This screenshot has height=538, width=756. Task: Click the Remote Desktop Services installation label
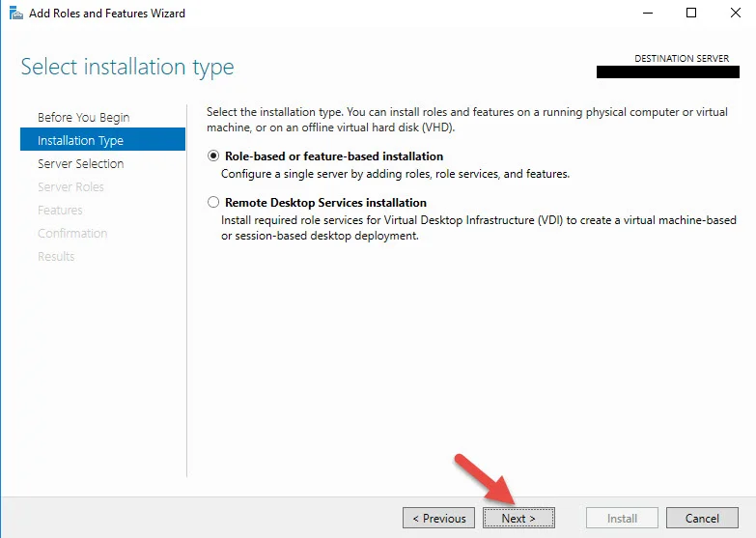[325, 202]
